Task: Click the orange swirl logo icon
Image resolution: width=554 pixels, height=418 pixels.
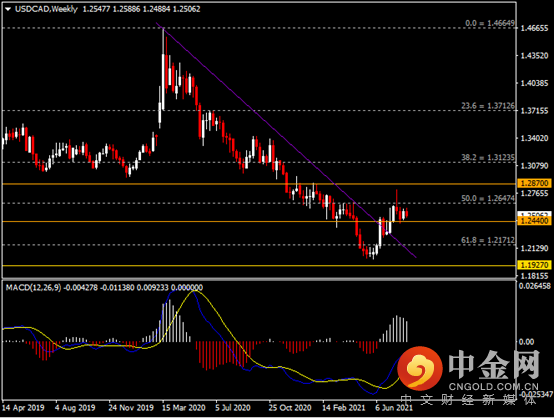Action: (x=420, y=368)
